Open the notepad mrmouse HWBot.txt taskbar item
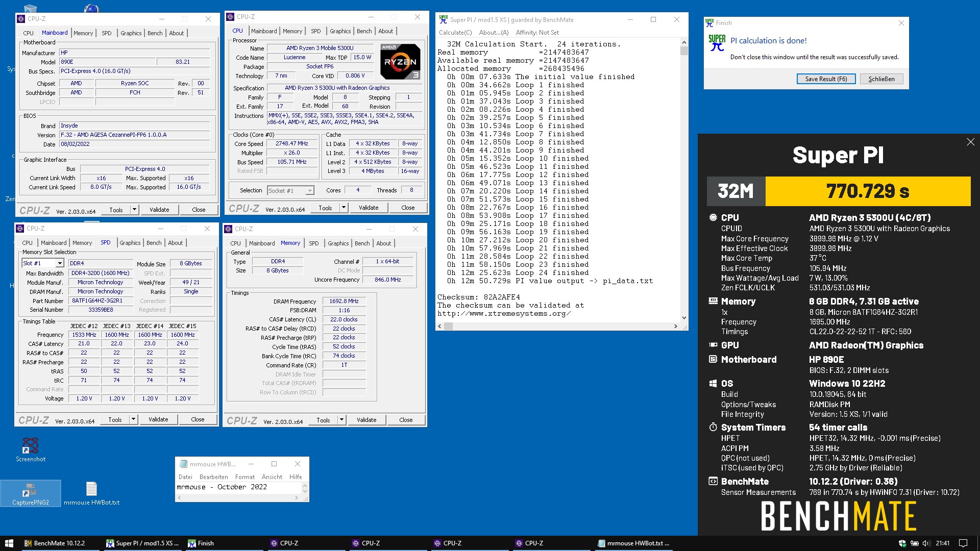This screenshot has width=980, height=551. click(x=633, y=543)
